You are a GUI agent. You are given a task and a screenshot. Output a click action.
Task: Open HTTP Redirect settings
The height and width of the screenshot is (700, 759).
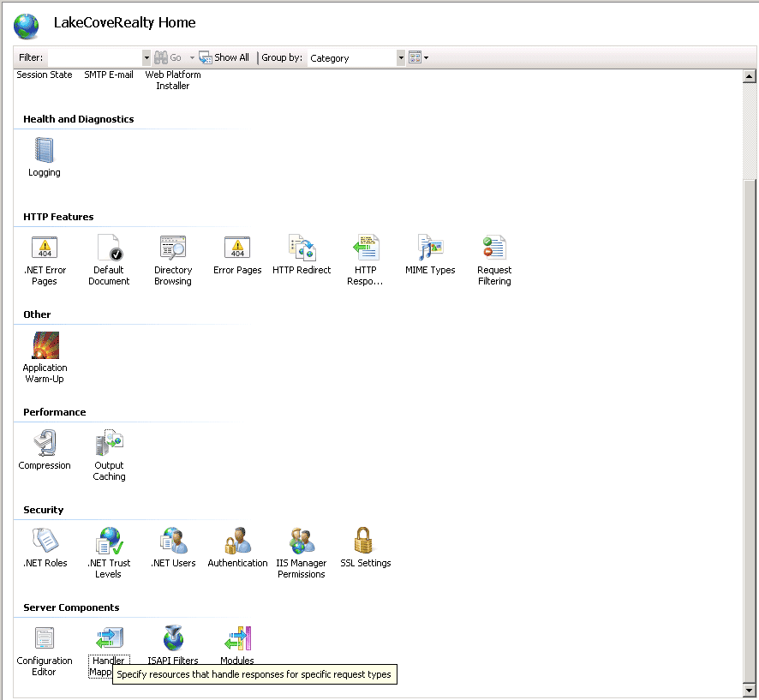[302, 254]
